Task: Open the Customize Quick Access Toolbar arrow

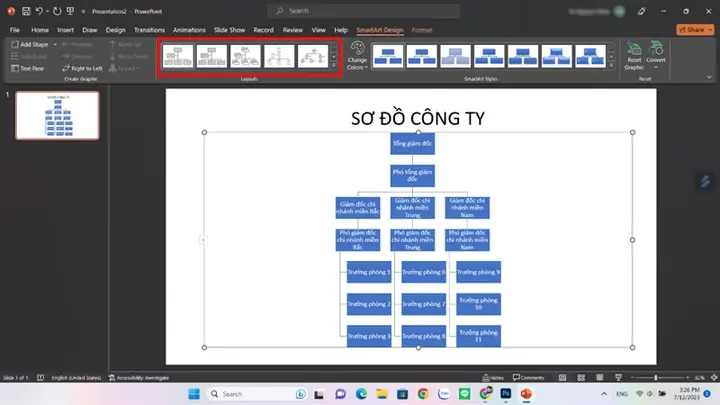Action: point(83,11)
